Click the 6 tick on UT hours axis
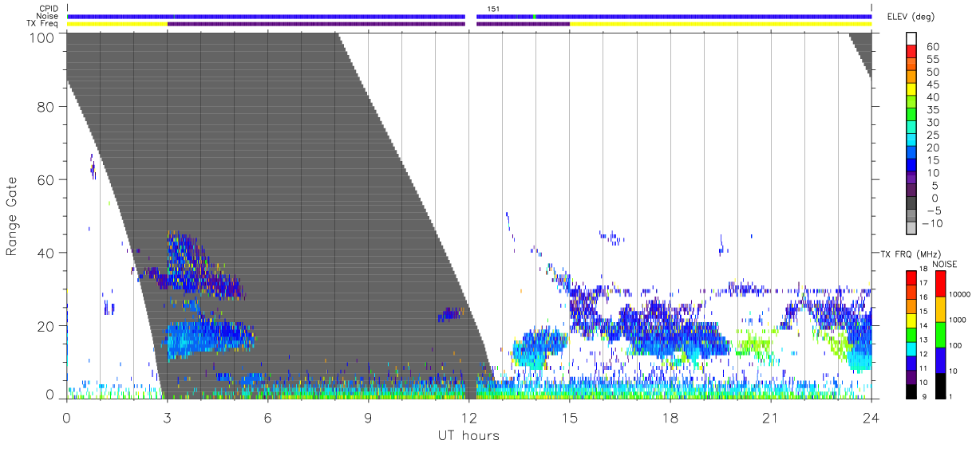 click(x=267, y=417)
